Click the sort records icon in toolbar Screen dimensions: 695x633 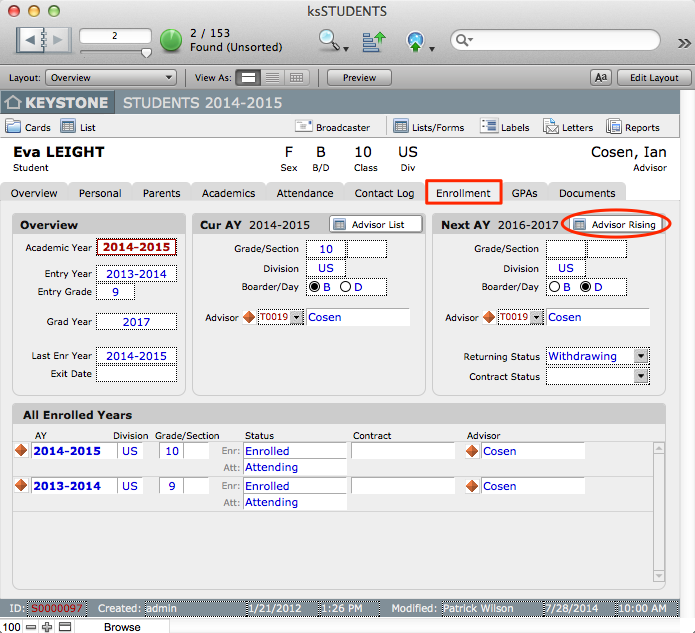tap(374, 41)
